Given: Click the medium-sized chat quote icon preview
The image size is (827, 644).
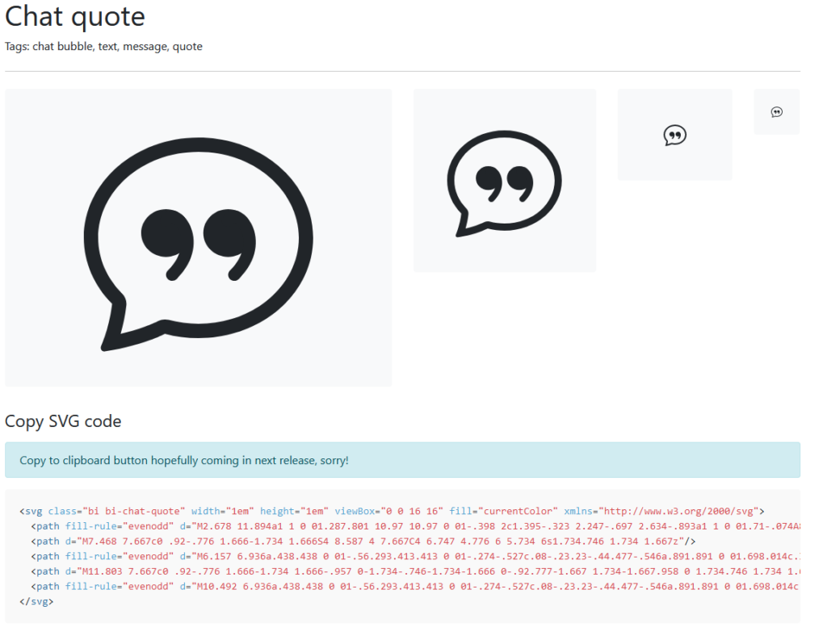Looking at the screenshot, I should (504, 181).
